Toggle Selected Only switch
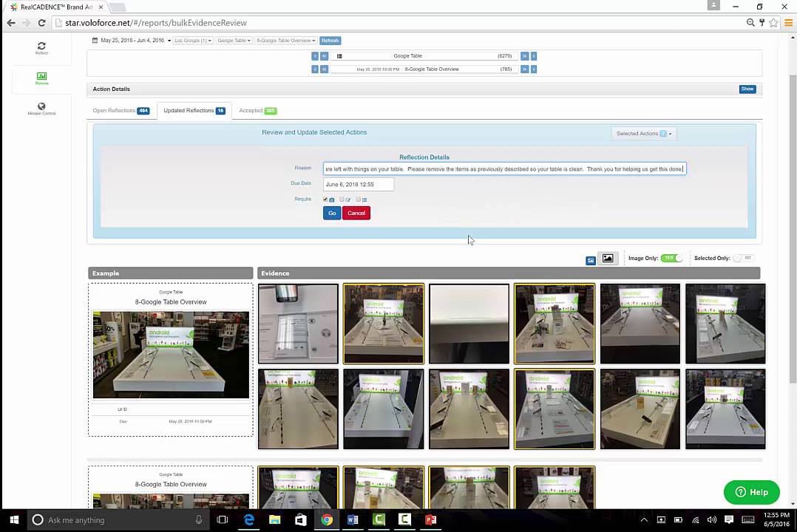The width and height of the screenshot is (797, 532). point(743,258)
